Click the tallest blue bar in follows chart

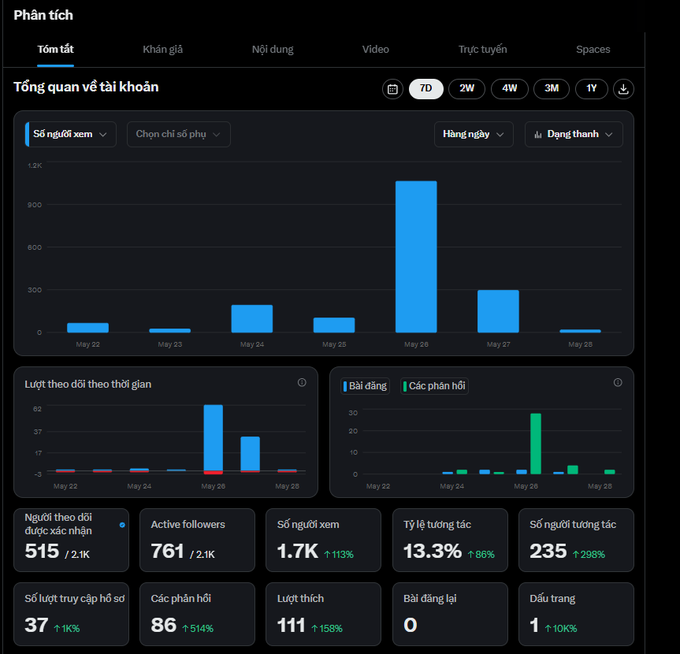tap(213, 438)
